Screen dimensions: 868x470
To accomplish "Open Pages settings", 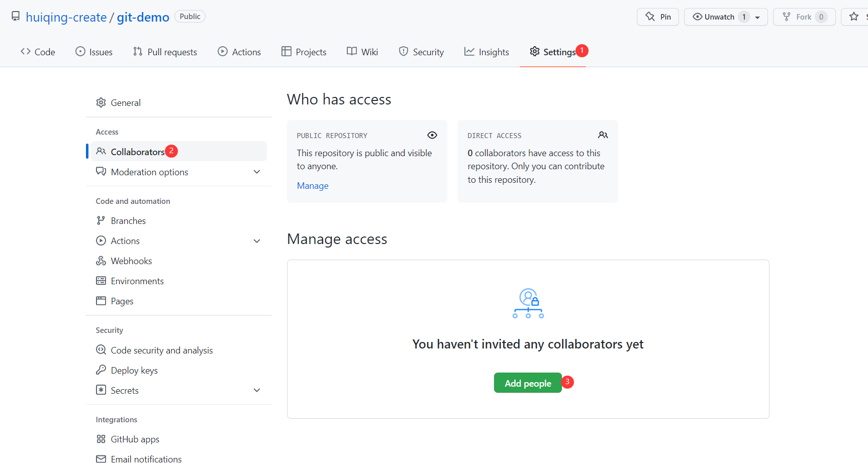I will coord(178,301).
